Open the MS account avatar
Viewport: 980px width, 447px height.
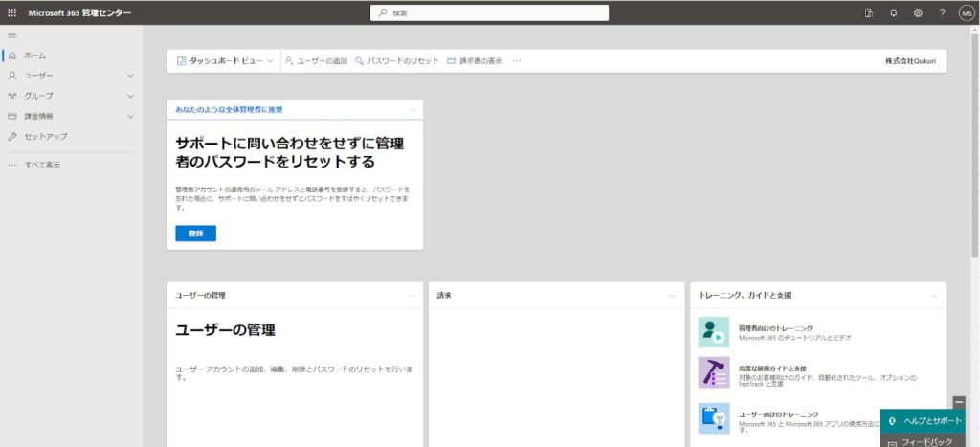(x=966, y=12)
